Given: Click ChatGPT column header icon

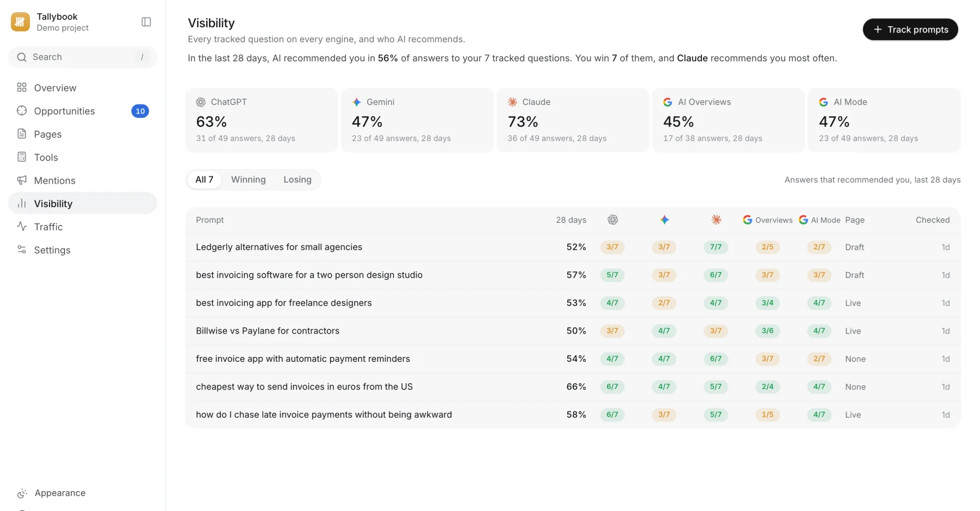Looking at the screenshot, I should pyautogui.click(x=613, y=220).
